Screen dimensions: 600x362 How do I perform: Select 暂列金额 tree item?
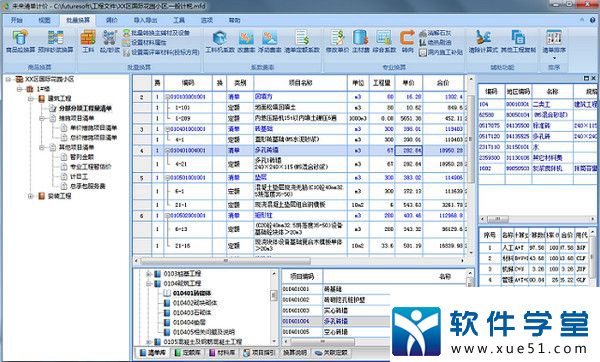(x=82, y=157)
